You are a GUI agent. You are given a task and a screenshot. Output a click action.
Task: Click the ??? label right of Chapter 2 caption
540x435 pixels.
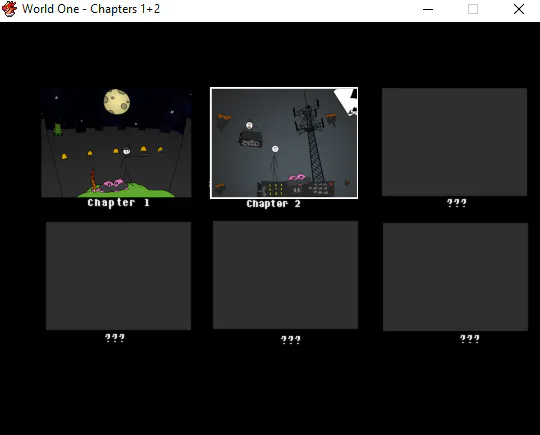[457, 203]
